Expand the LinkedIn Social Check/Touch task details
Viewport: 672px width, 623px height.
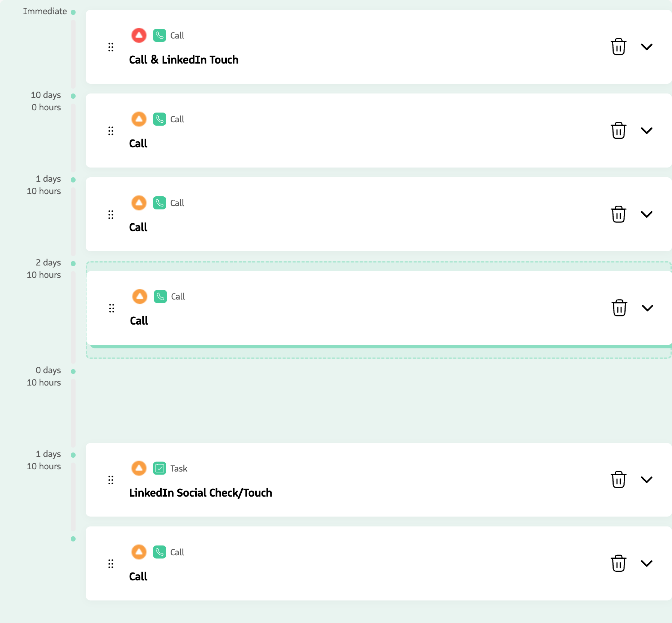coord(647,479)
